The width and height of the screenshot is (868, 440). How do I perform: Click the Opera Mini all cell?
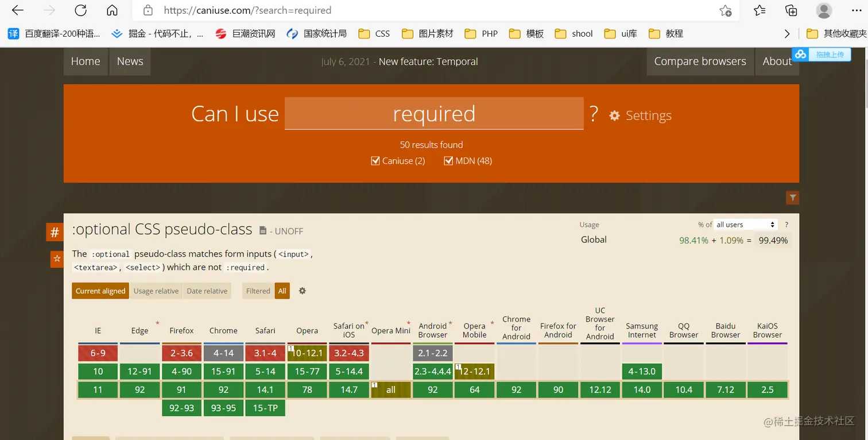[391, 390]
